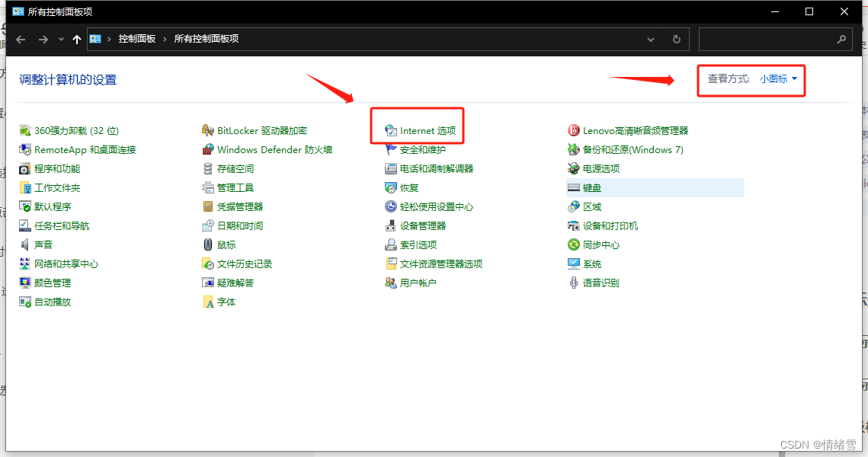
Task: Open the 声音 speaker icon
Action: click(x=25, y=244)
